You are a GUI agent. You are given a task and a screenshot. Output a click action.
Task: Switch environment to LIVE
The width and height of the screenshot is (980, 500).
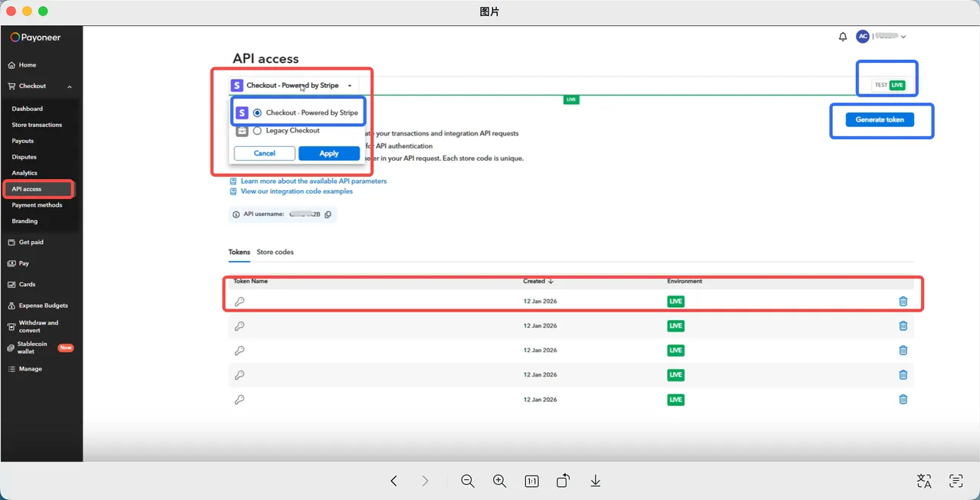pyautogui.click(x=897, y=85)
